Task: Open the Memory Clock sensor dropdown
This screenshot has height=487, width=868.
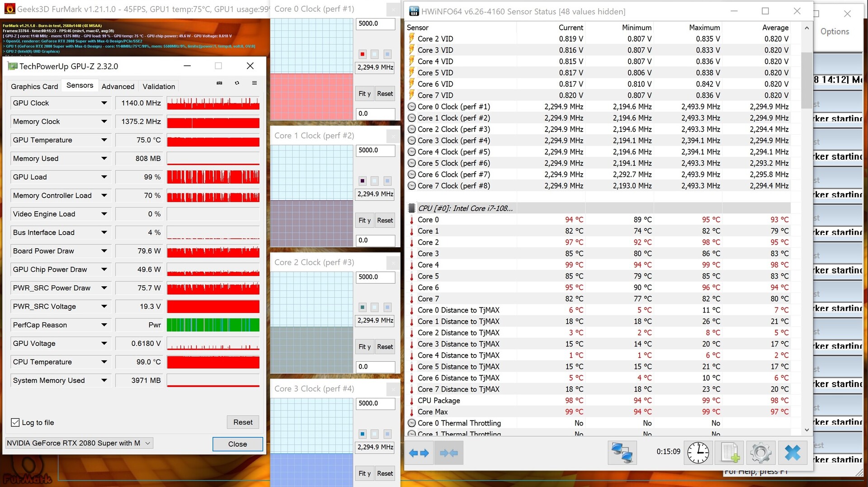Action: [104, 122]
